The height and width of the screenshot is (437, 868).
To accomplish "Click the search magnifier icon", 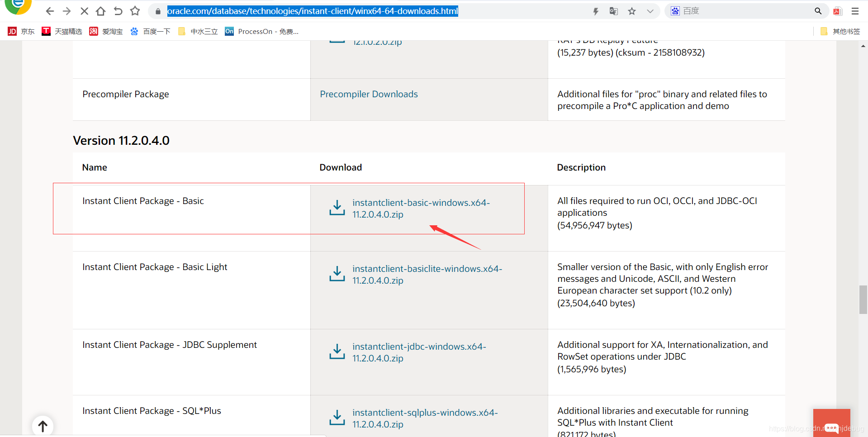I will [x=818, y=11].
